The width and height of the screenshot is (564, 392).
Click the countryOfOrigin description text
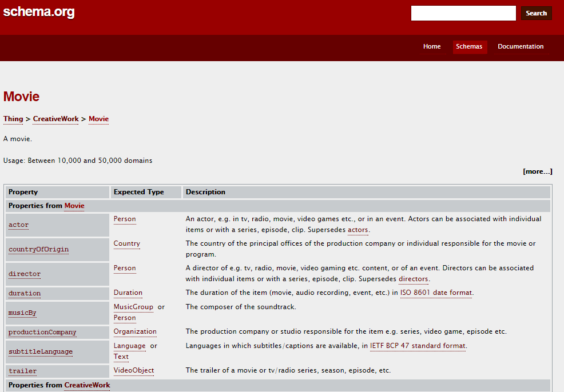pyautogui.click(x=361, y=249)
